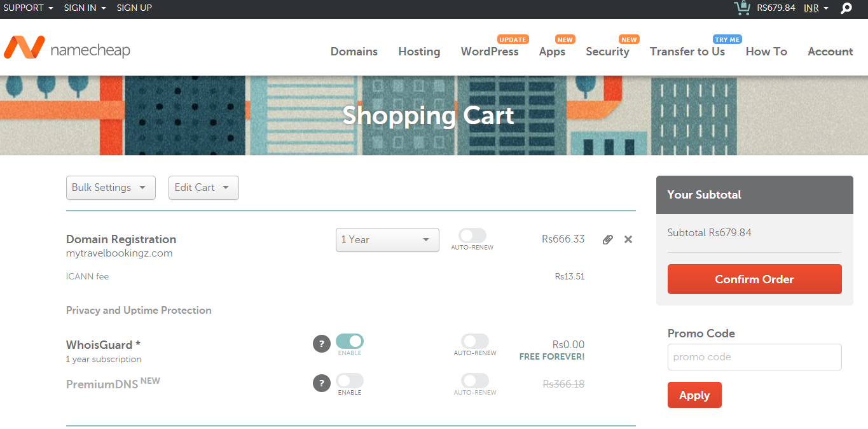Open the Apps menu
Screen dimensions: 868x429
coord(552,52)
